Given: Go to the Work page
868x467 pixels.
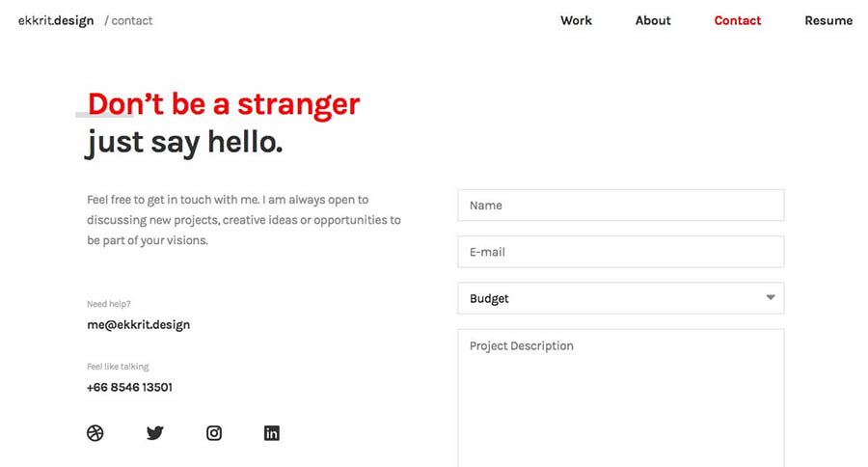Looking at the screenshot, I should click(576, 20).
